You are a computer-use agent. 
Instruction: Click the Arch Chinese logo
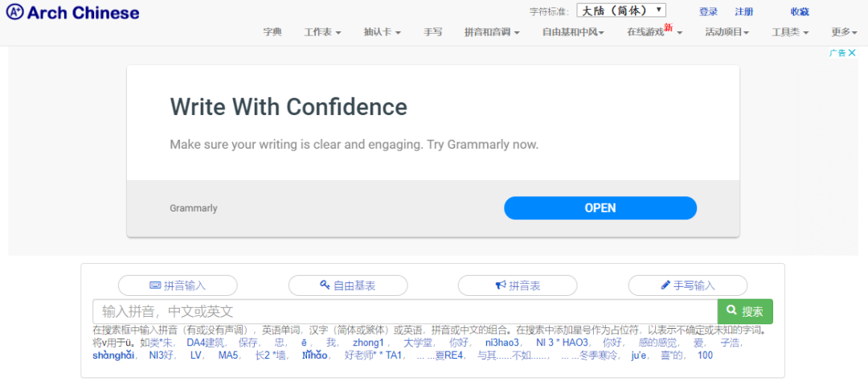pos(72,11)
